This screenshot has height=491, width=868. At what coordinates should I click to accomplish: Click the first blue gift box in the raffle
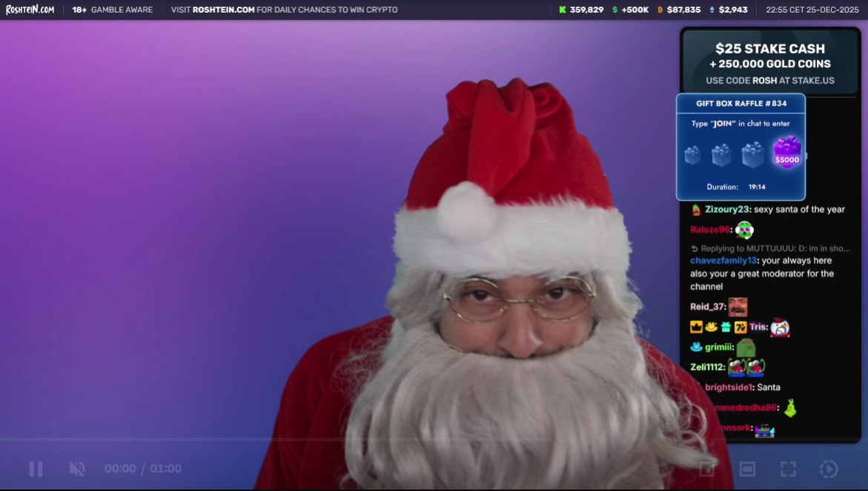click(x=693, y=154)
